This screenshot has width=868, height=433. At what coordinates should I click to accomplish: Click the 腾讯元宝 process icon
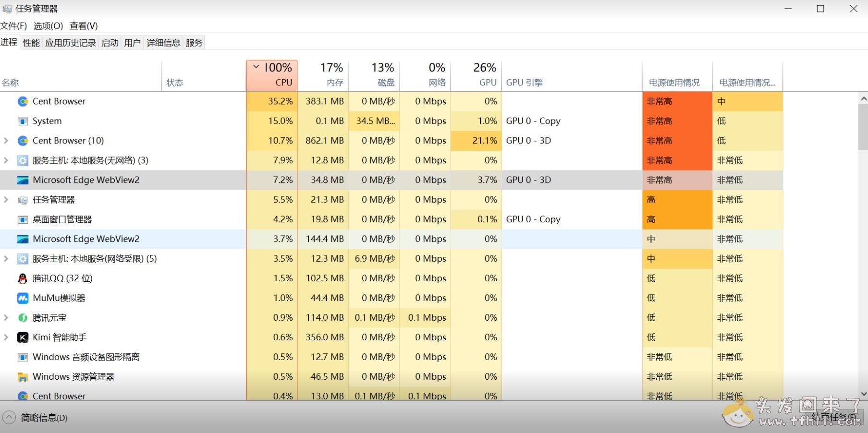[23, 318]
